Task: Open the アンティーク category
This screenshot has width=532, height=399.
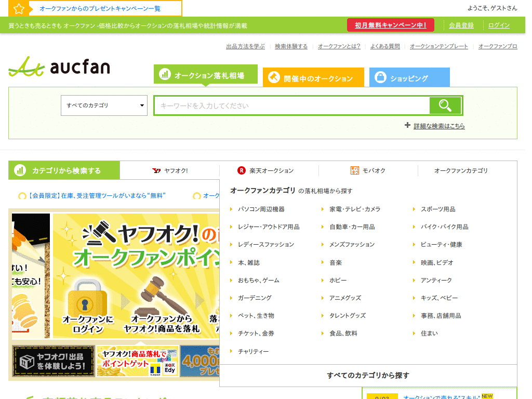Action: [x=436, y=280]
